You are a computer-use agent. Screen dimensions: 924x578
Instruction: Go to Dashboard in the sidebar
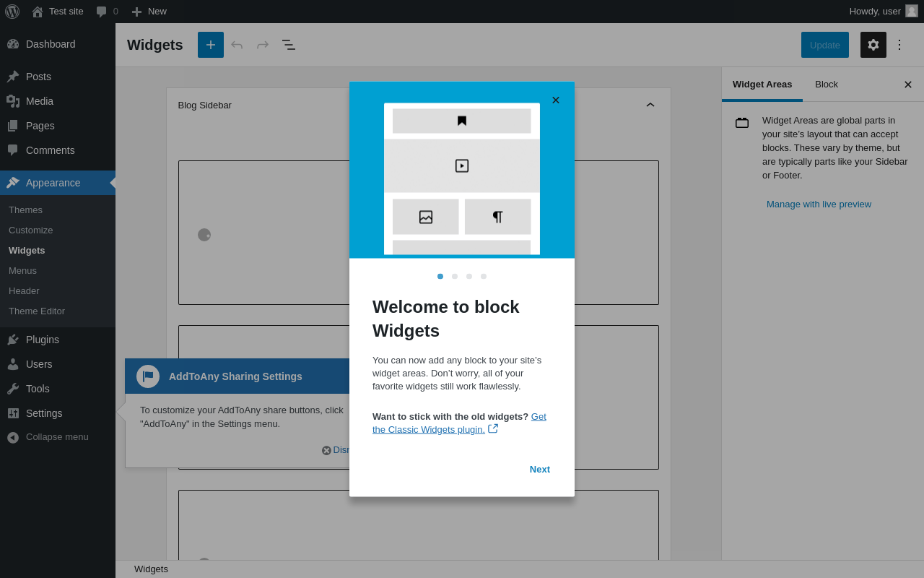(x=58, y=44)
